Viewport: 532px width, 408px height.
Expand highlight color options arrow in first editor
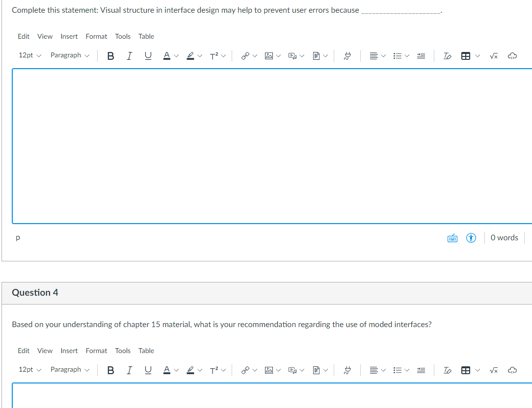pyautogui.click(x=200, y=56)
